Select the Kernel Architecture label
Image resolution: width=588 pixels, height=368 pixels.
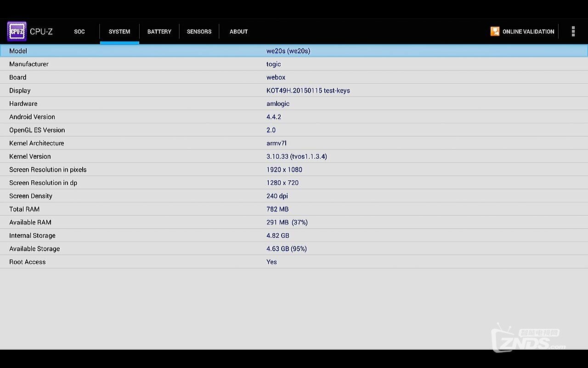(x=37, y=143)
